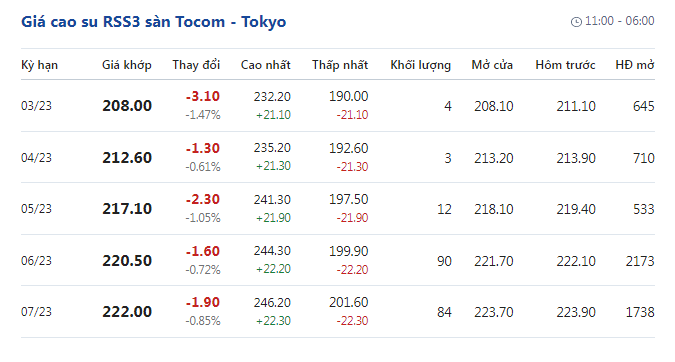The height and width of the screenshot is (362, 675).
Task: Click the 05/23 contract term
Action: pos(36,209)
